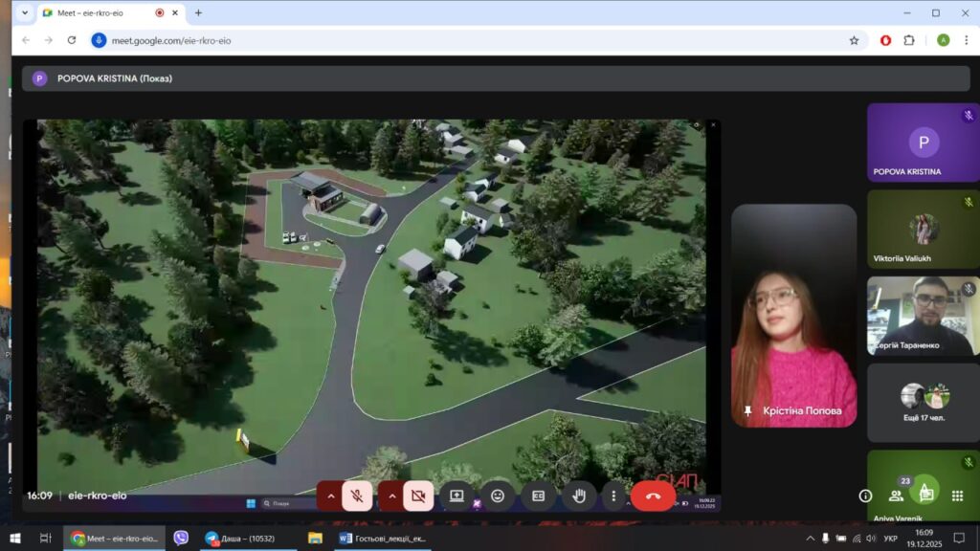Image resolution: width=980 pixels, height=551 pixels.
Task: Bookmark this page with the star icon
Action: (854, 40)
